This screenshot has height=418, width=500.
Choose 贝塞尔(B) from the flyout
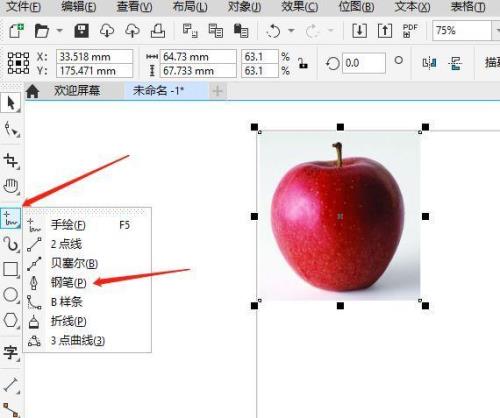88,264
